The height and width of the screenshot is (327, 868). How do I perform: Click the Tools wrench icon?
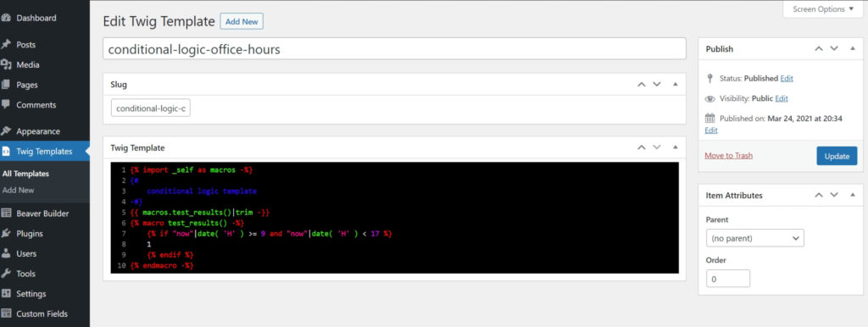coord(6,274)
